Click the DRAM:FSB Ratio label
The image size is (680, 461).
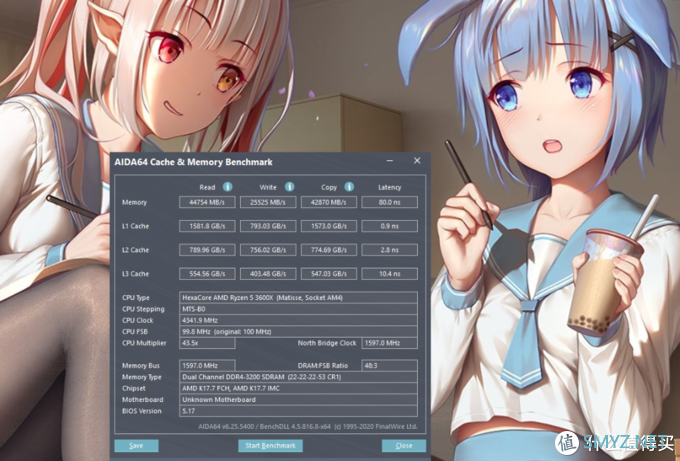[323, 366]
